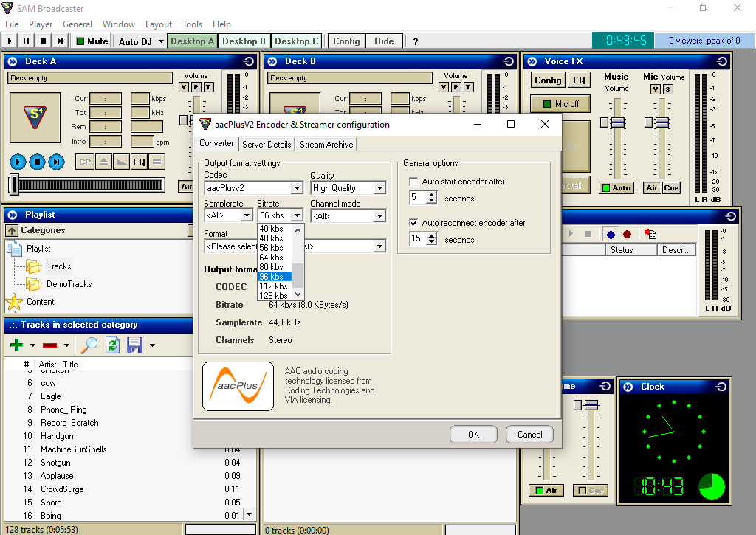Click the floppy disk save playlist icon
This screenshot has height=535, width=756.
134,345
